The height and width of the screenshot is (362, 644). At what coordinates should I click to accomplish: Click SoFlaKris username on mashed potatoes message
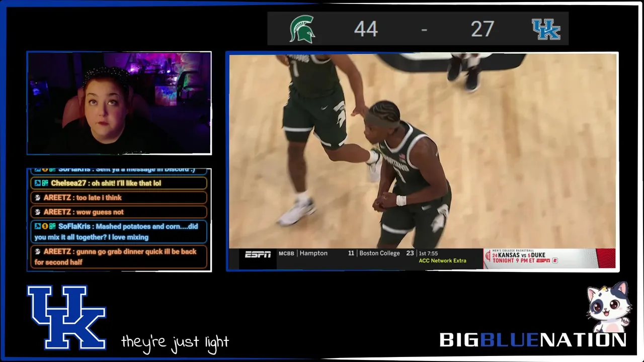(74, 226)
